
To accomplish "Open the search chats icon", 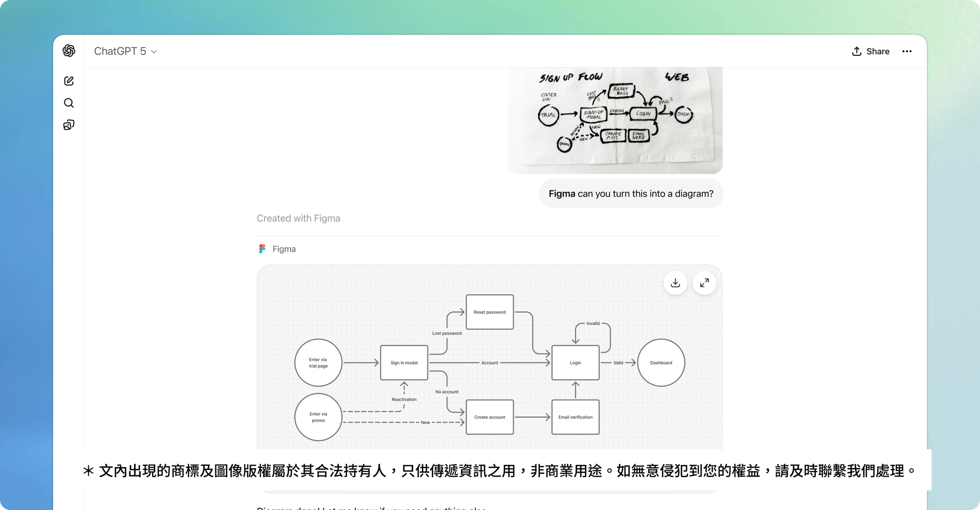I will pos(69,103).
